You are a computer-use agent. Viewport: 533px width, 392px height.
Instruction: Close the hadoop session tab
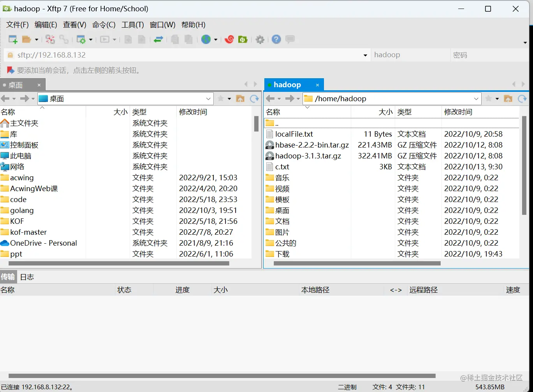tap(318, 85)
